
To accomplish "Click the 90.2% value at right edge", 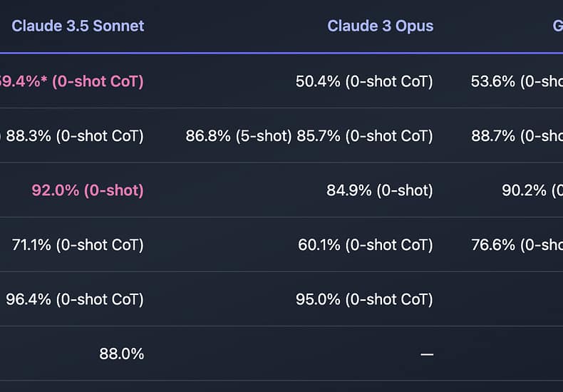I will 532,190.
